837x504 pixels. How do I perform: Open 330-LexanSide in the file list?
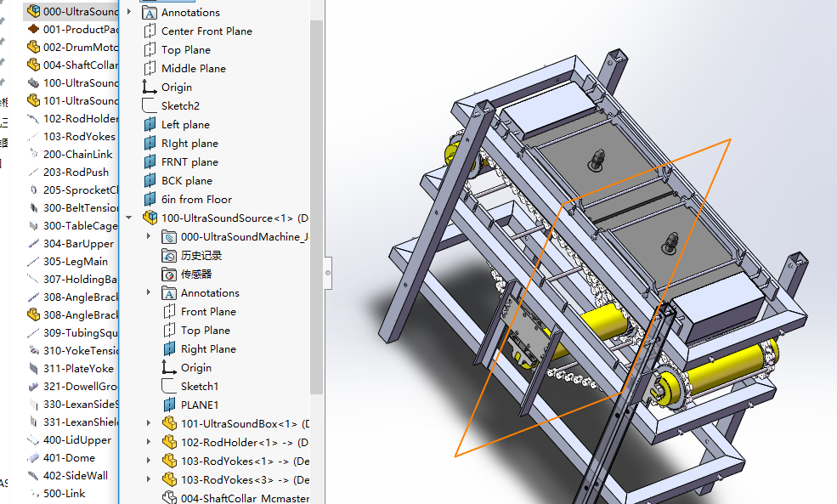tap(81, 405)
